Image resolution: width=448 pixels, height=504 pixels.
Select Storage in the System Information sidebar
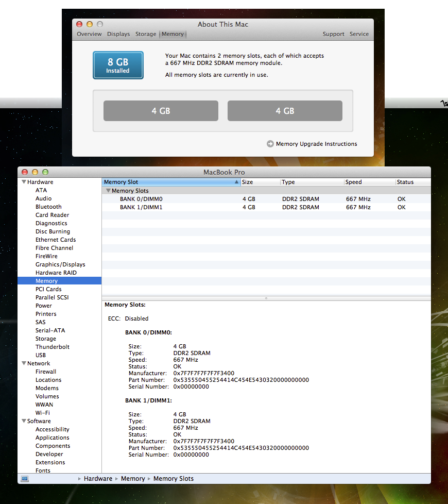(46, 339)
